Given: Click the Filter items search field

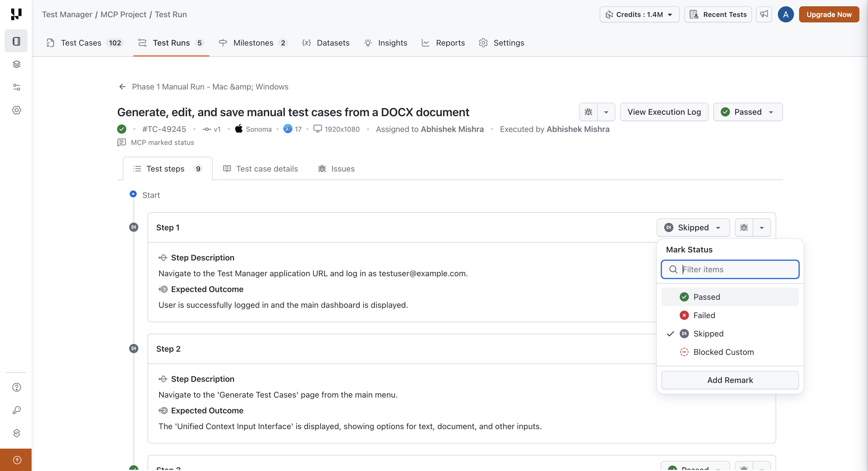Looking at the screenshot, I should (x=730, y=269).
